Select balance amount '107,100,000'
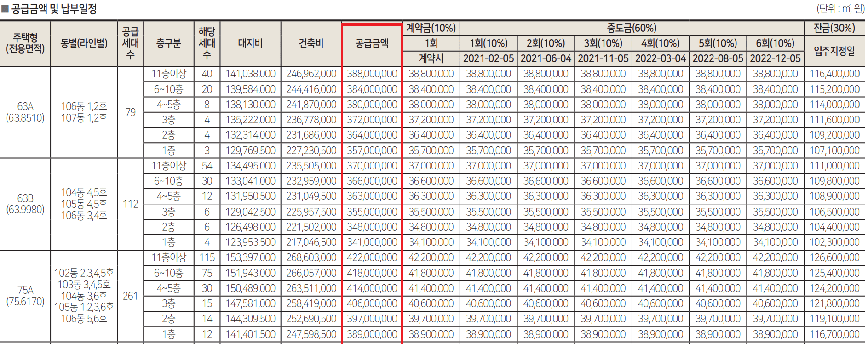The width and height of the screenshot is (868, 344). [x=834, y=151]
